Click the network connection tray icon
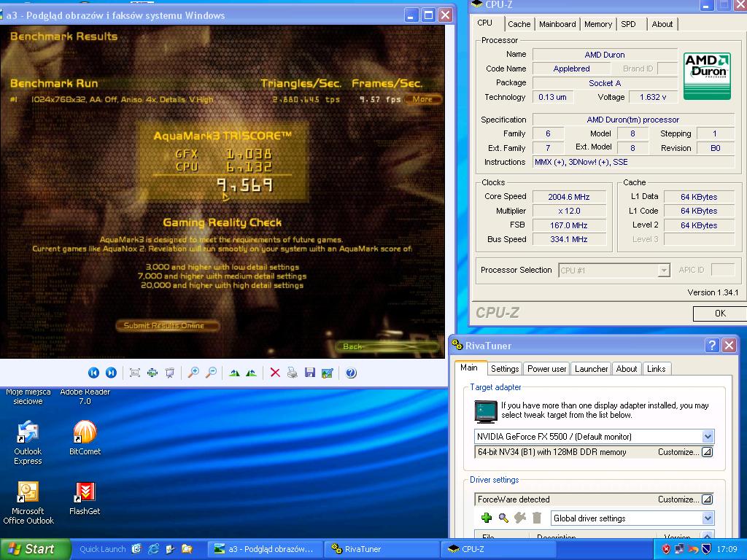The height and width of the screenshot is (560, 747). click(679, 549)
